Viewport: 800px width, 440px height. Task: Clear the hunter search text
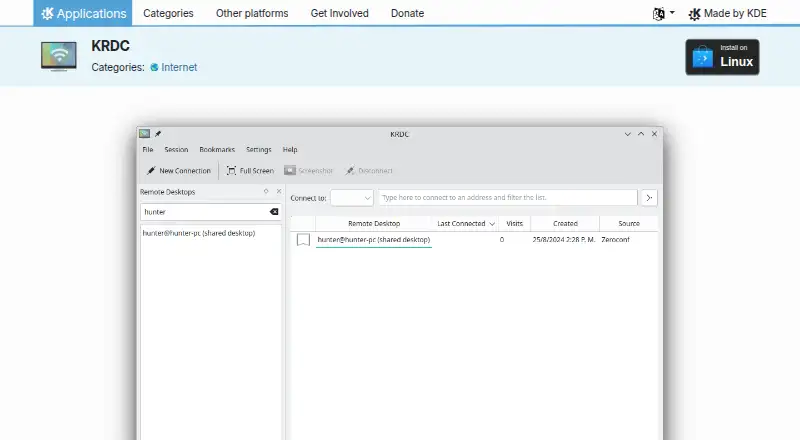click(x=274, y=212)
